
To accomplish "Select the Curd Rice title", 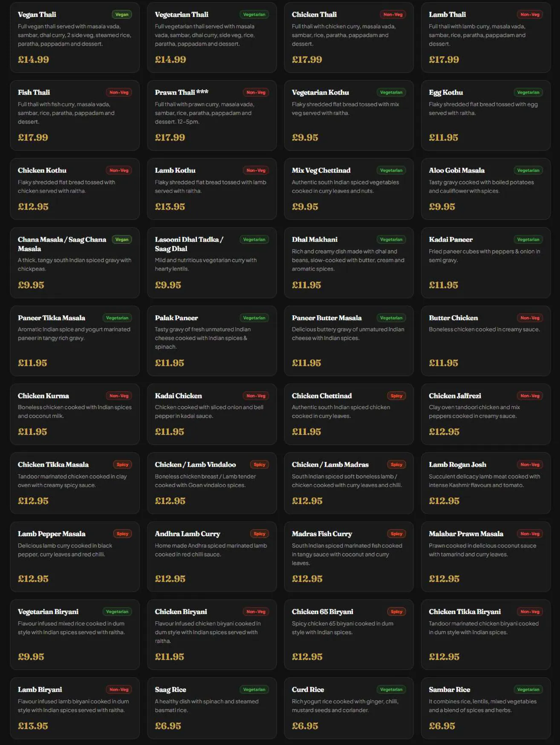I will (308, 690).
